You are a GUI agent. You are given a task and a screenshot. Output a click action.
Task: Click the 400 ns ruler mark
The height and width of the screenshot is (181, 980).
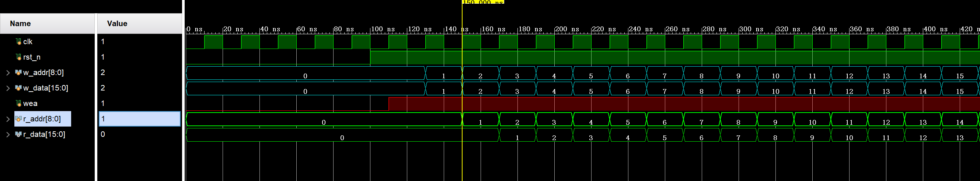pyautogui.click(x=935, y=29)
